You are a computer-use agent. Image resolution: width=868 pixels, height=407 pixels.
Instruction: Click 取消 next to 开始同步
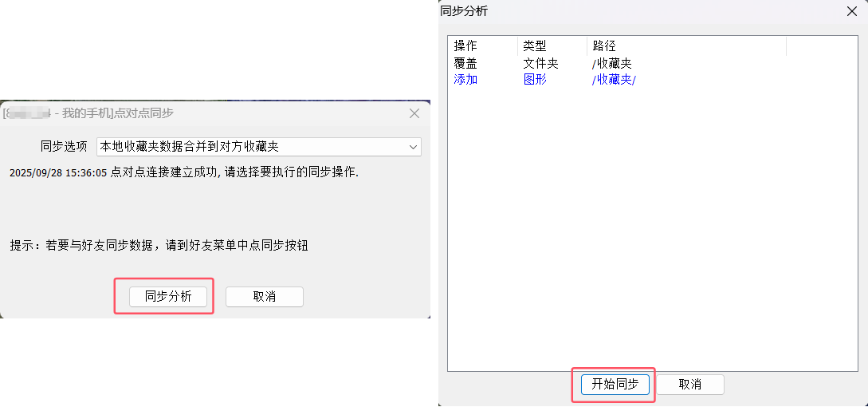[x=689, y=384]
